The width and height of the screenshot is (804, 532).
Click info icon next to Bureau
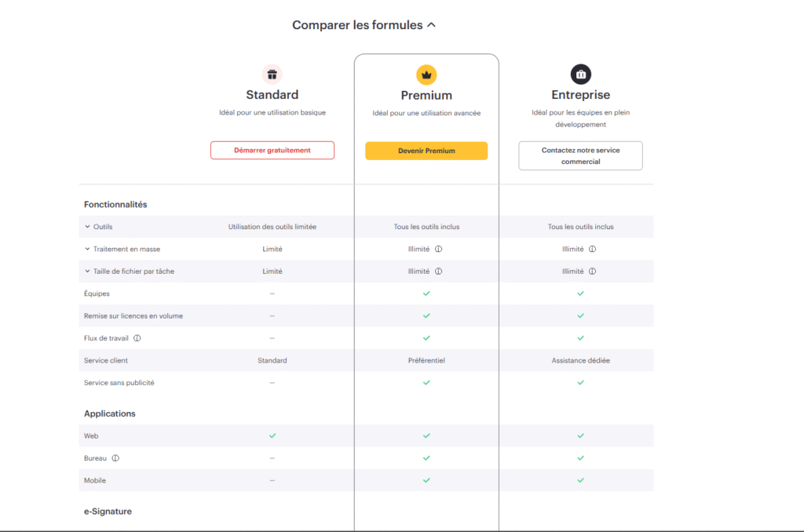[115, 458]
